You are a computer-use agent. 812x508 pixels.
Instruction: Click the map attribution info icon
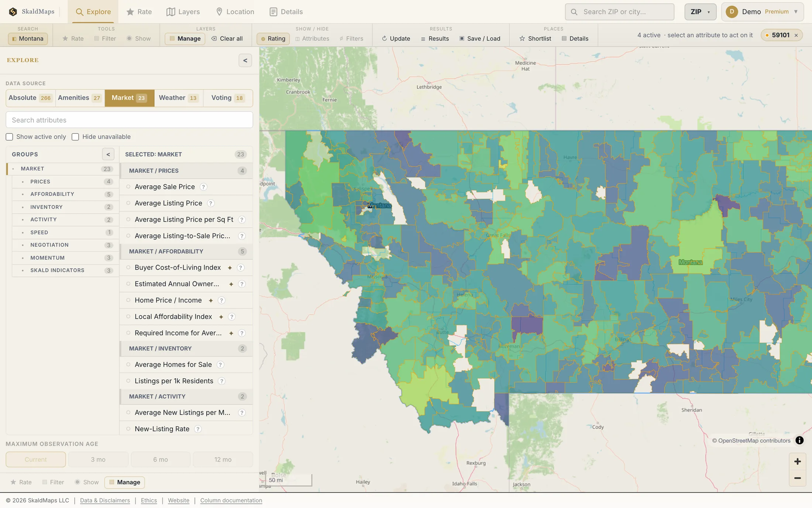799,440
